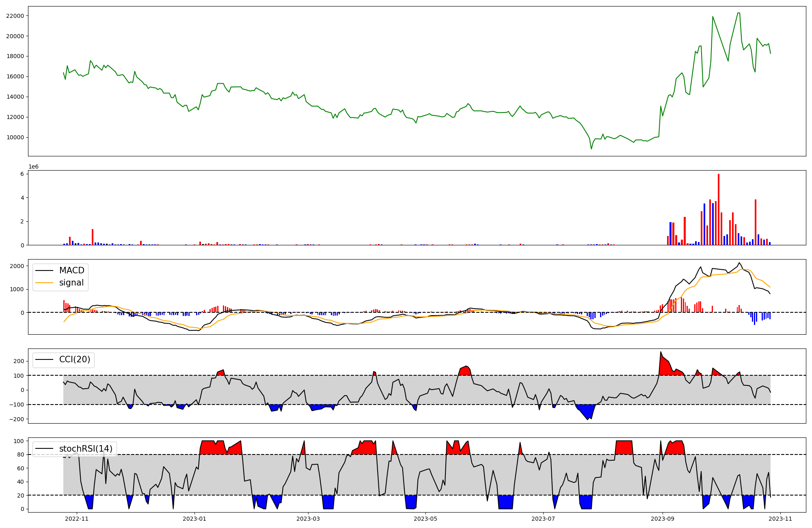Click the -200 tick on the CCI axis
The image size is (812, 528).
[17, 419]
